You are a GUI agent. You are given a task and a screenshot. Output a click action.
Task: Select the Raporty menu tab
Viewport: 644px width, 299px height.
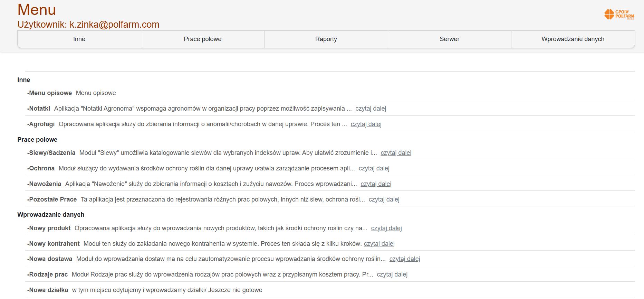pyautogui.click(x=326, y=39)
